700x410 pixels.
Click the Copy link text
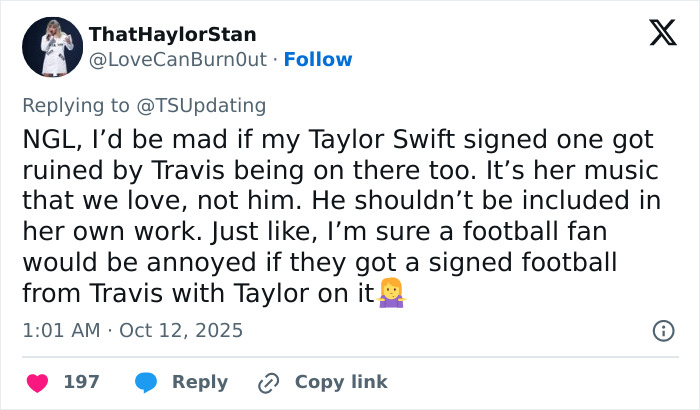[341, 382]
